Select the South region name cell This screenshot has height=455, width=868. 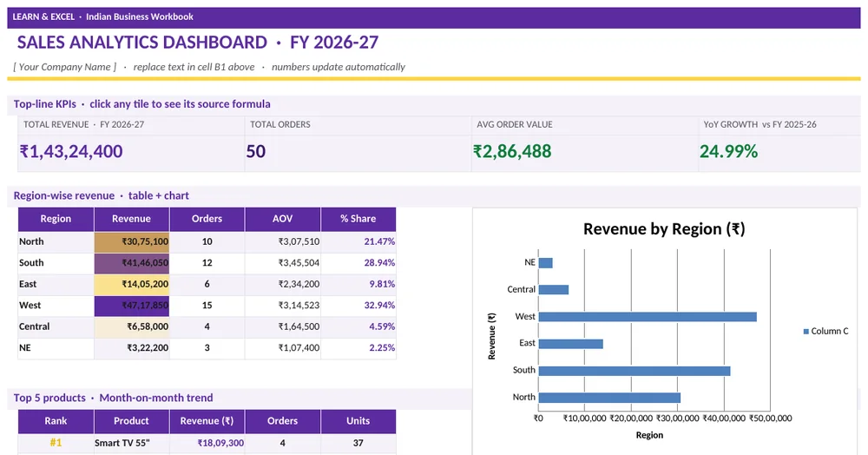(x=56, y=263)
